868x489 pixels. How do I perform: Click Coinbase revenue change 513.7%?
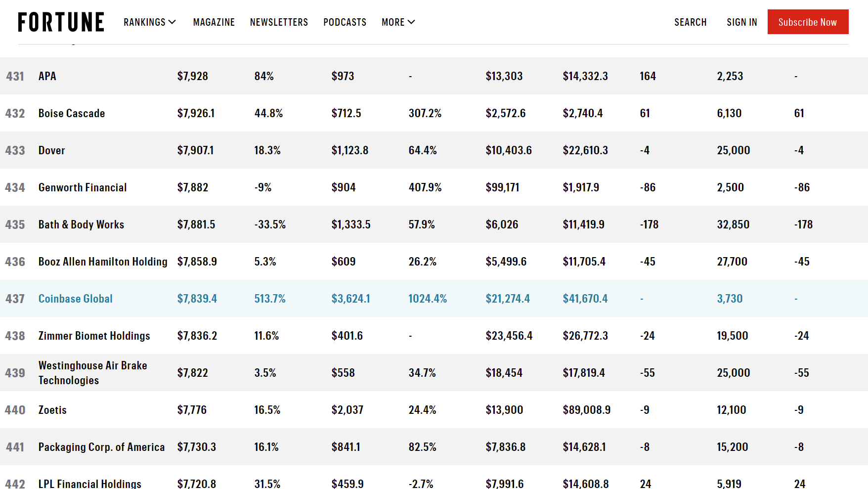270,299
